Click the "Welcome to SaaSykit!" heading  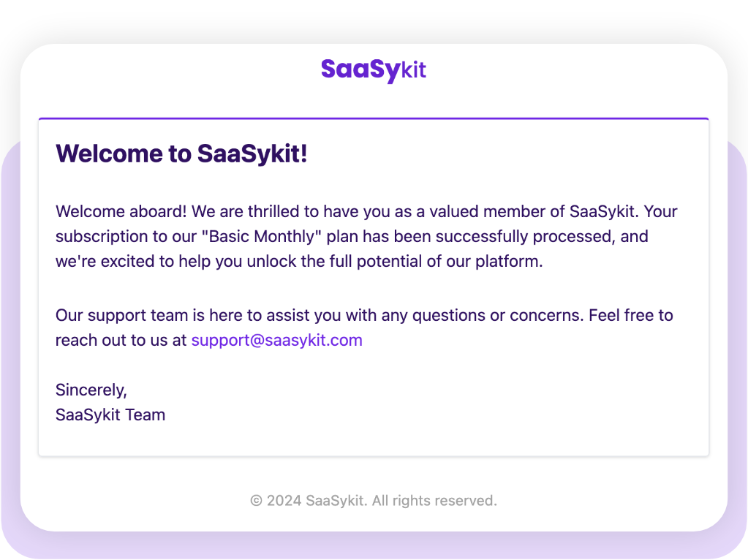(181, 154)
